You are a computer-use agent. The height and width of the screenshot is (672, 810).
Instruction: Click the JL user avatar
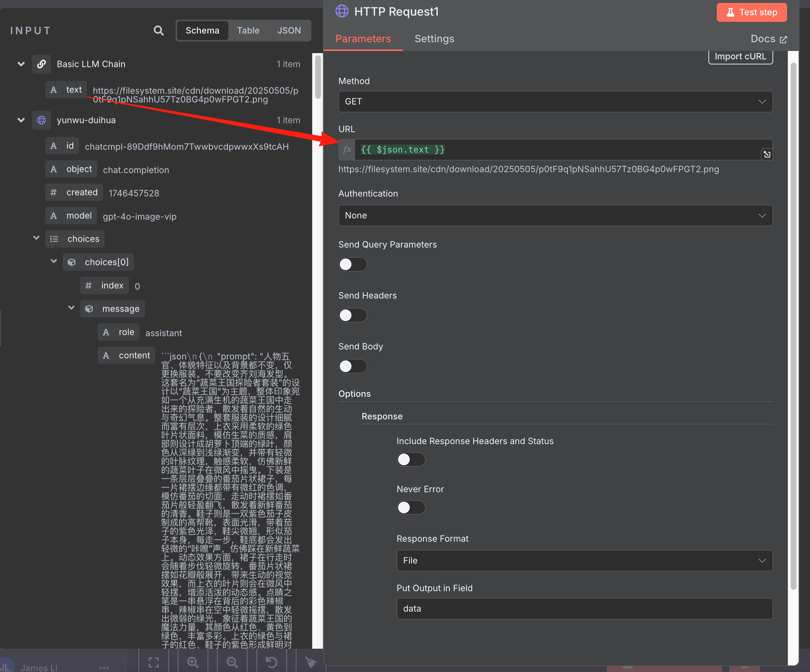pyautogui.click(x=5, y=666)
